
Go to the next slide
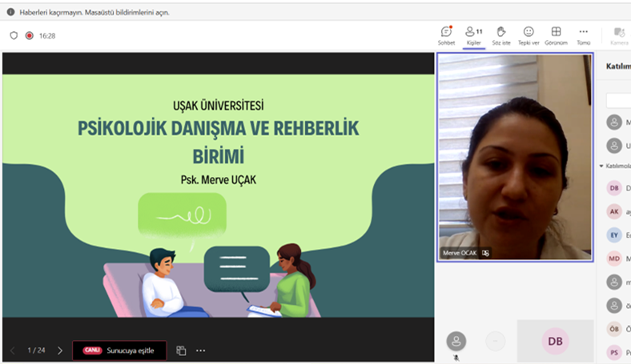[60, 350]
